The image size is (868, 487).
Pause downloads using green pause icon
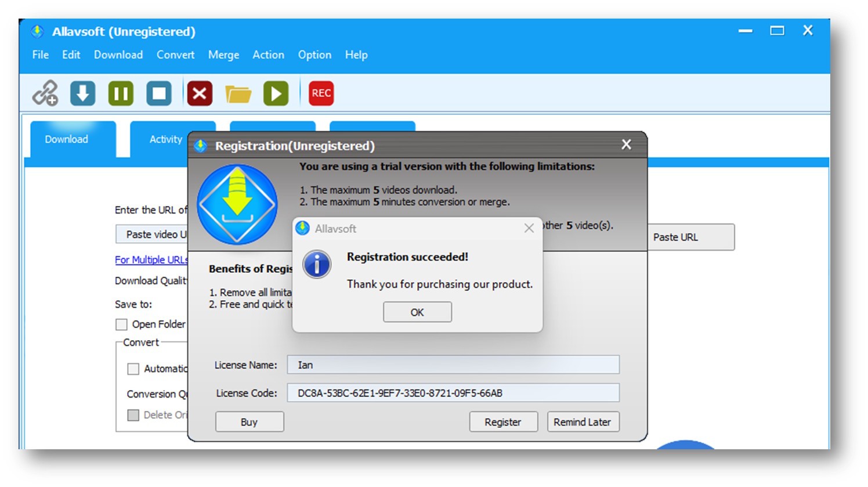click(x=121, y=93)
